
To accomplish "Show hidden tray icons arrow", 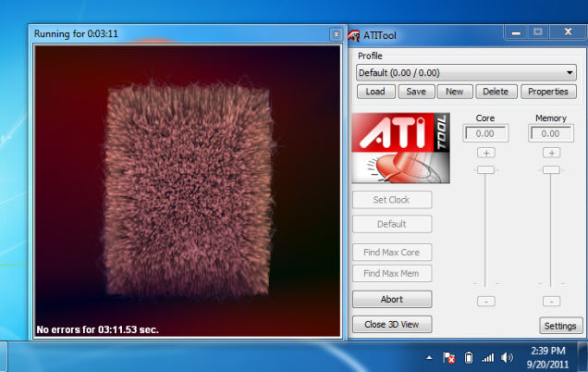I will [429, 358].
